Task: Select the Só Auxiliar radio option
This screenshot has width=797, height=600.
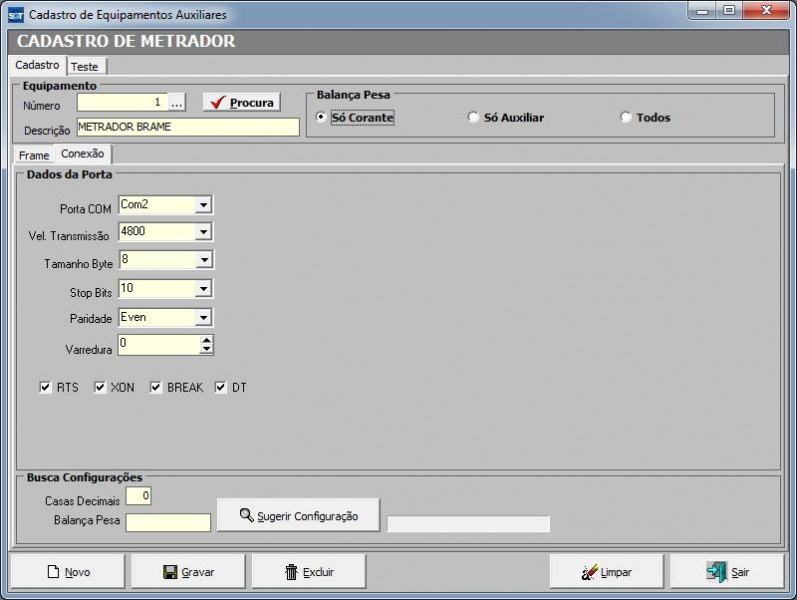Action: click(x=474, y=117)
